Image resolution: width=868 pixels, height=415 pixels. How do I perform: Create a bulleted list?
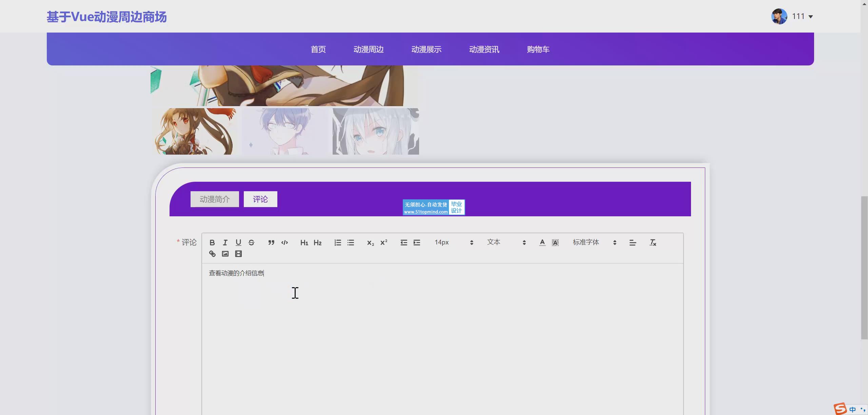tap(351, 242)
